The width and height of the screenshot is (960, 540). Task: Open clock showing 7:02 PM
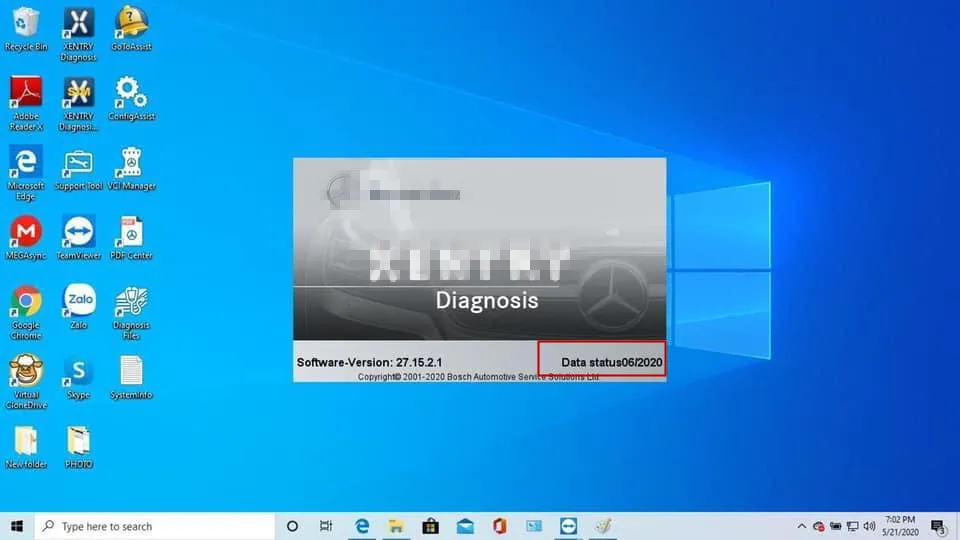(x=900, y=526)
